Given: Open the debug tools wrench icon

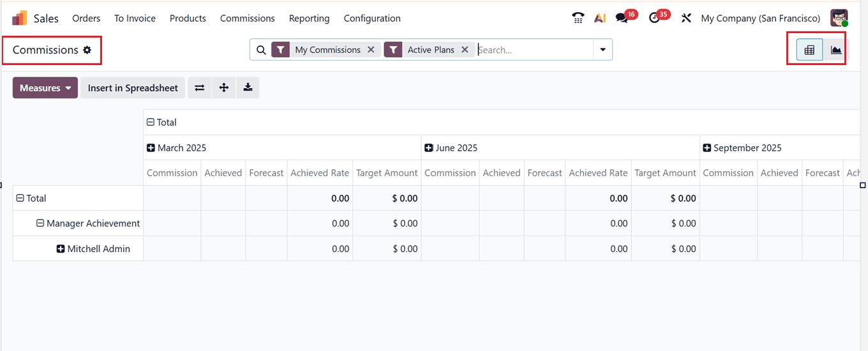Looking at the screenshot, I should (686, 18).
